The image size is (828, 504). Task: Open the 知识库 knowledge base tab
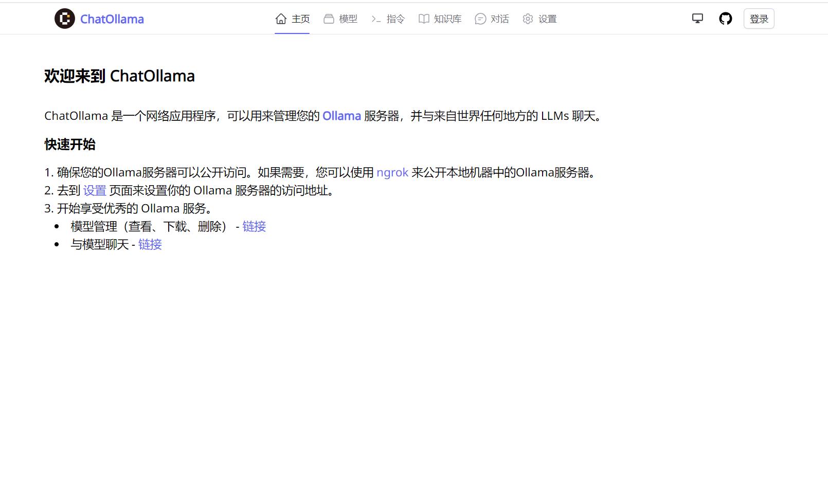pos(440,19)
